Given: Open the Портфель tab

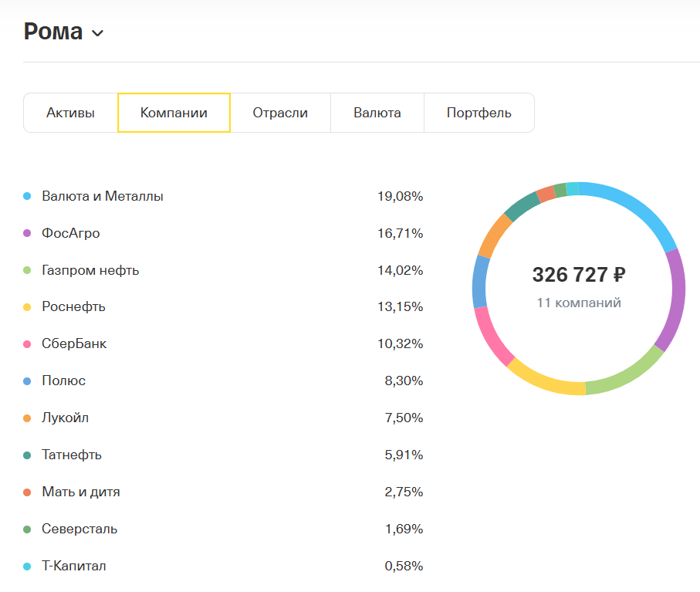Looking at the screenshot, I should point(479,113).
